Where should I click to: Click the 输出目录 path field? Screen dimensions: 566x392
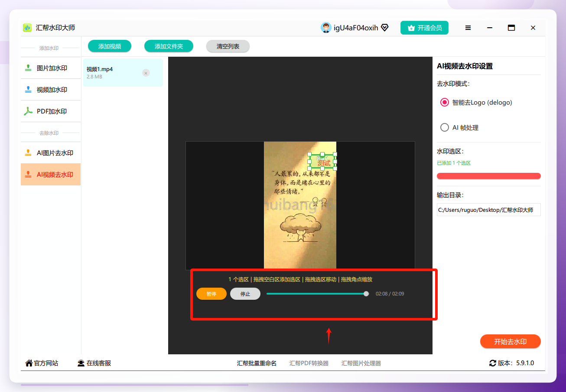tap(489, 210)
